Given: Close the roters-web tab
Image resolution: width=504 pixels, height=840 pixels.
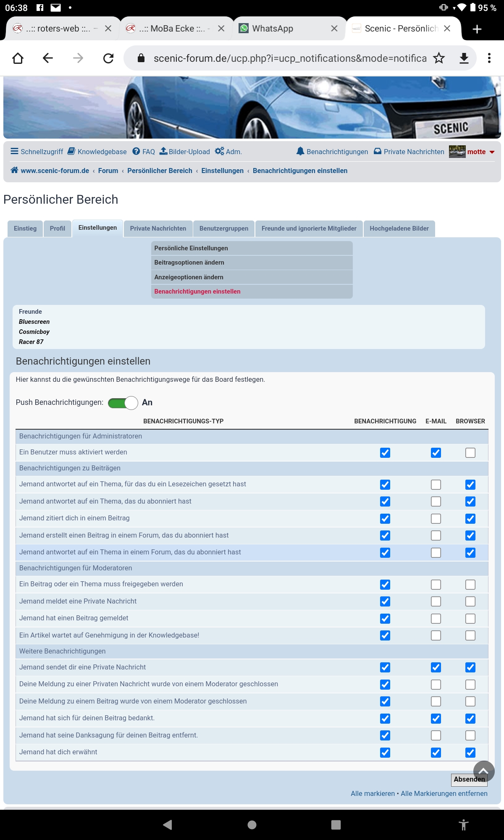Looking at the screenshot, I should pyautogui.click(x=108, y=29).
